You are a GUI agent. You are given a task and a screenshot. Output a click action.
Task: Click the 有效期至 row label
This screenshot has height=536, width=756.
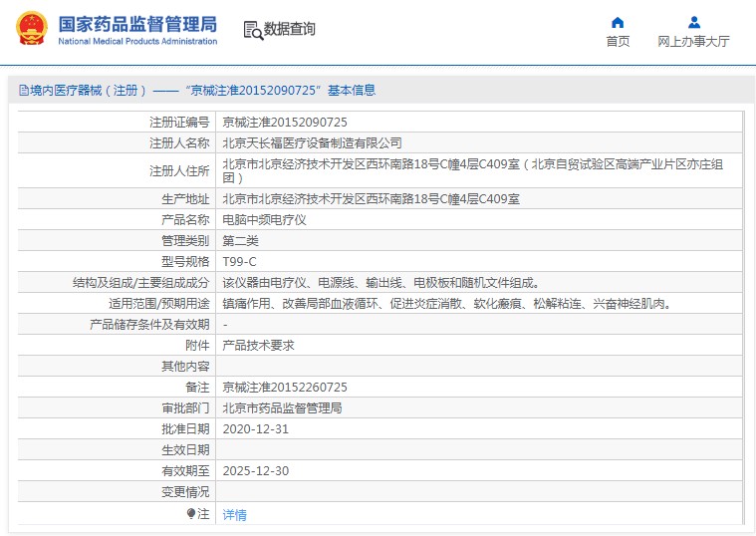(x=185, y=471)
